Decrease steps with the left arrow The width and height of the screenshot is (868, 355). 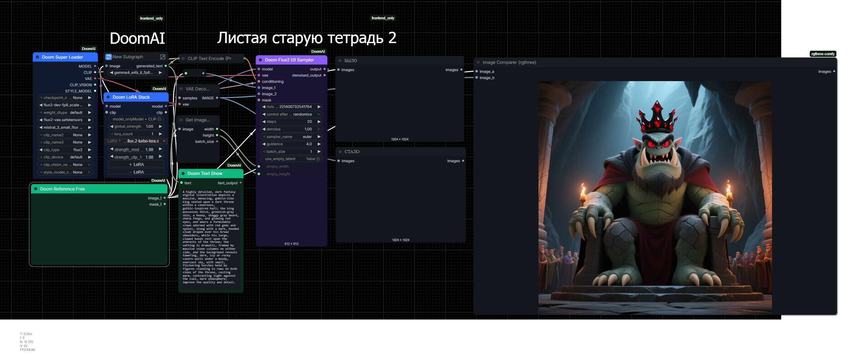point(264,122)
